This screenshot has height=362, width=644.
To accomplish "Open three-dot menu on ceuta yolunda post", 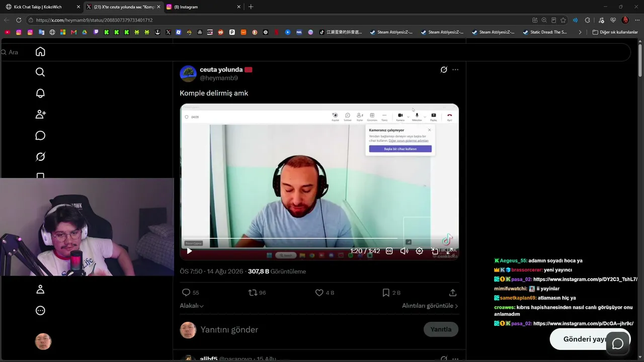I will [x=455, y=70].
